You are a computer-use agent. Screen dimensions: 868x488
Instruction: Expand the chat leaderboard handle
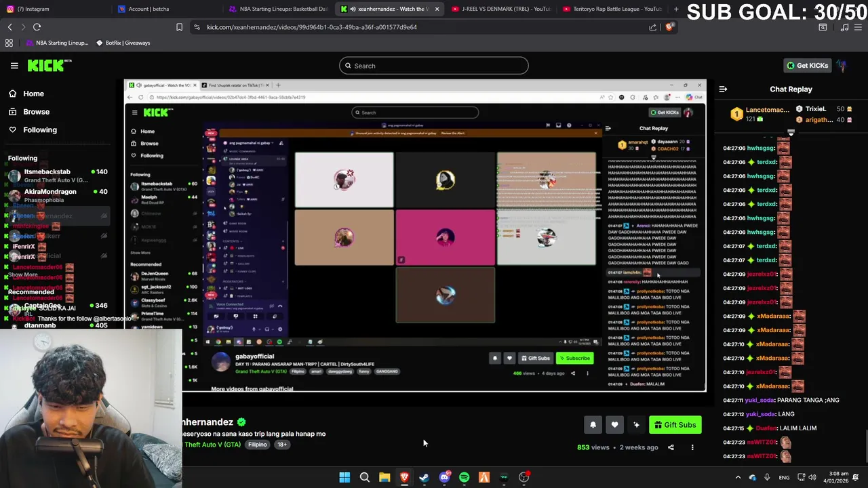pyautogui.click(x=791, y=133)
